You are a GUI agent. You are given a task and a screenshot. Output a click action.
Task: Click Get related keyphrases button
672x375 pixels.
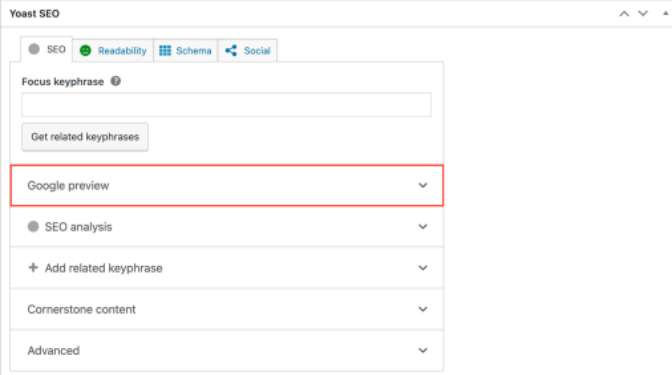[85, 137]
